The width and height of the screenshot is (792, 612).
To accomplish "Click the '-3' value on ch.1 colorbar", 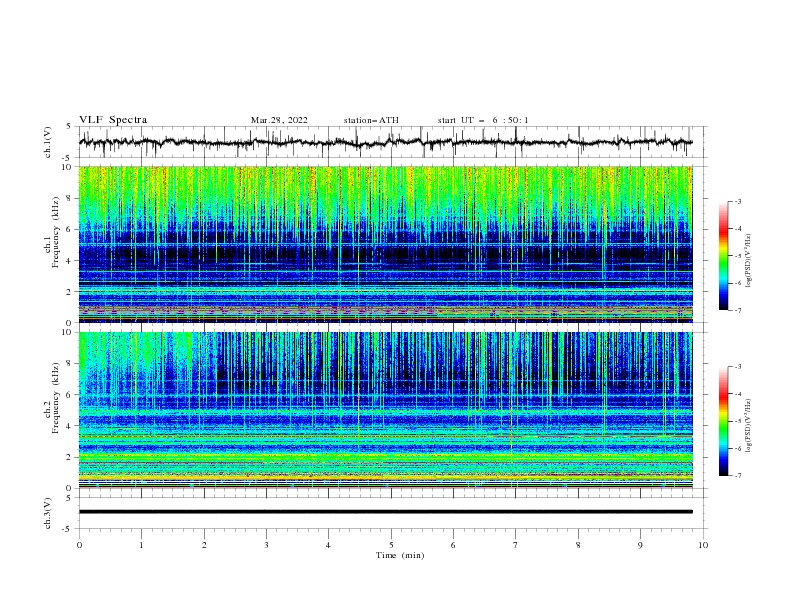I will (x=737, y=201).
